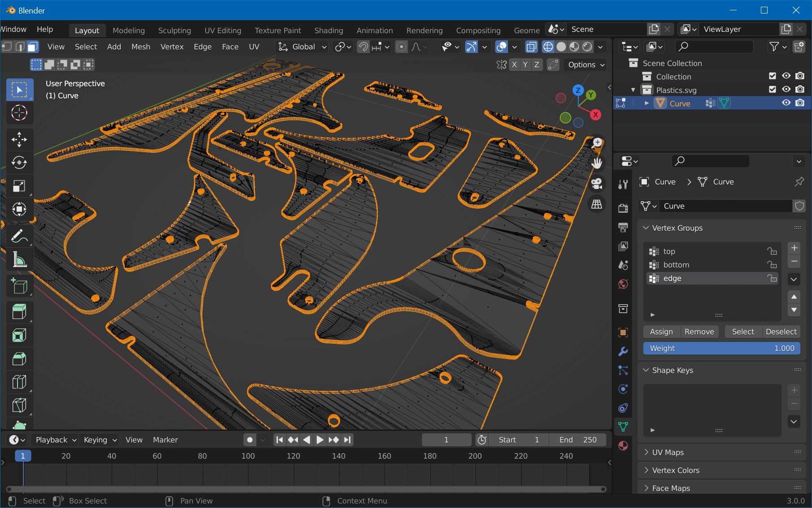Disable Curve object in renders
This screenshot has width=812, height=508.
pyautogui.click(x=800, y=103)
